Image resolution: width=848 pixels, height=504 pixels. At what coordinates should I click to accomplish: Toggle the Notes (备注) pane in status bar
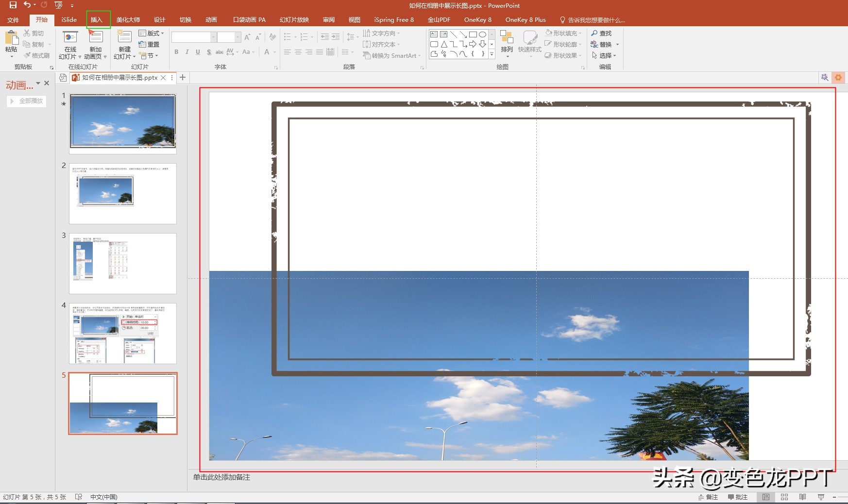pyautogui.click(x=708, y=497)
